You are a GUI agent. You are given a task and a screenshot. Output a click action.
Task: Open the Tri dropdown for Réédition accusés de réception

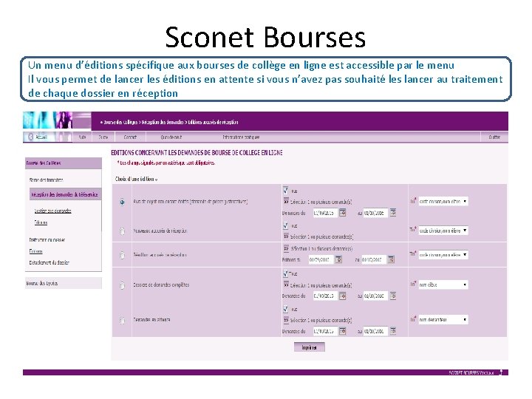pos(443,254)
